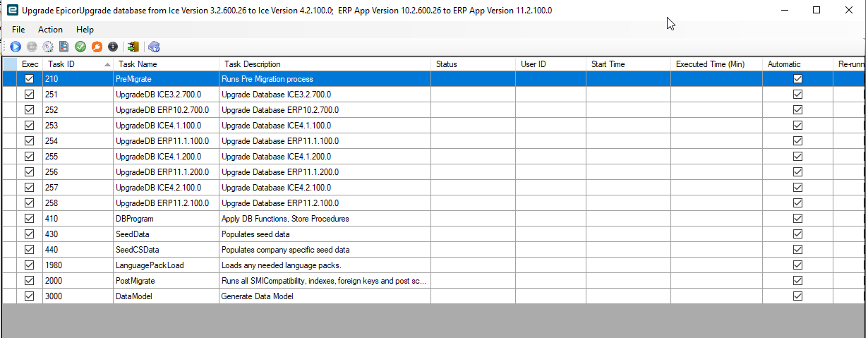The height and width of the screenshot is (338, 868).
Task: Toggle Exec checkbox for SeedCSData row
Action: (30, 250)
